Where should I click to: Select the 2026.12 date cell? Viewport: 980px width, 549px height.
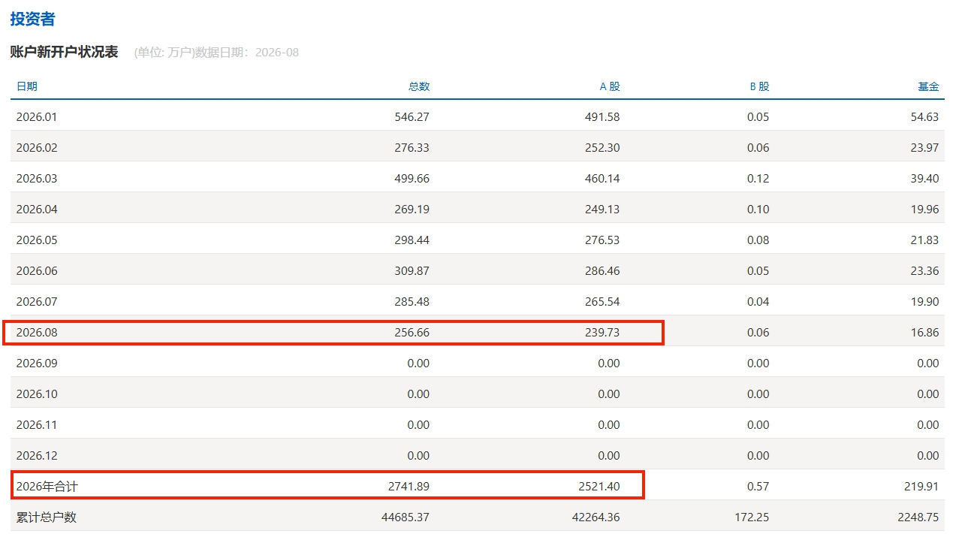point(37,456)
